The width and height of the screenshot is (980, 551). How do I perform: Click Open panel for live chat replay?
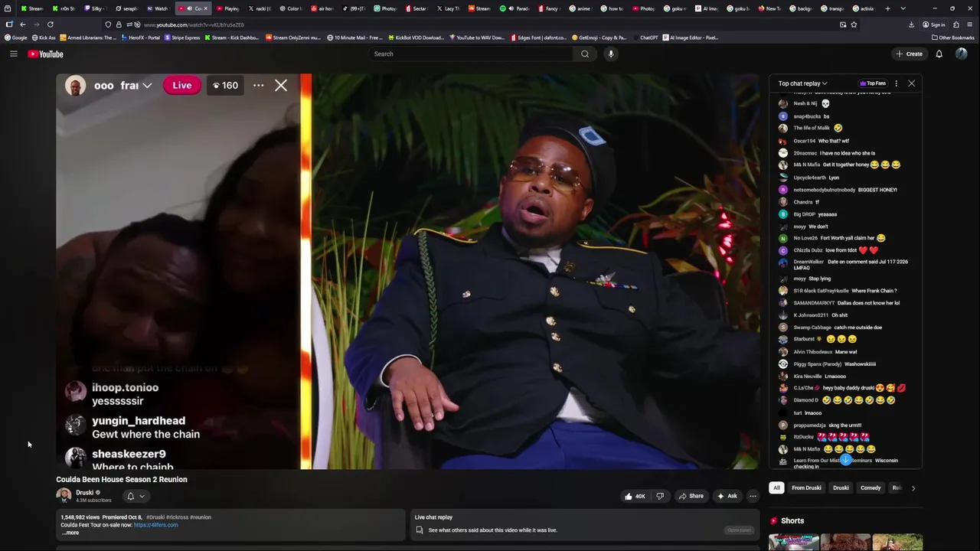pos(739,530)
